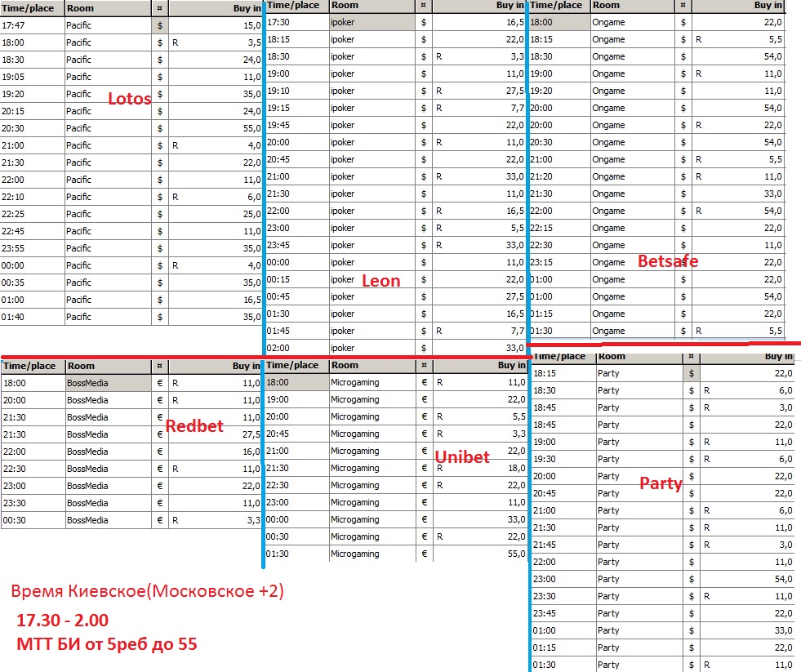The height and width of the screenshot is (672, 801).
Task: Select 22:15 time cell in Ongame table
Action: tap(560, 228)
